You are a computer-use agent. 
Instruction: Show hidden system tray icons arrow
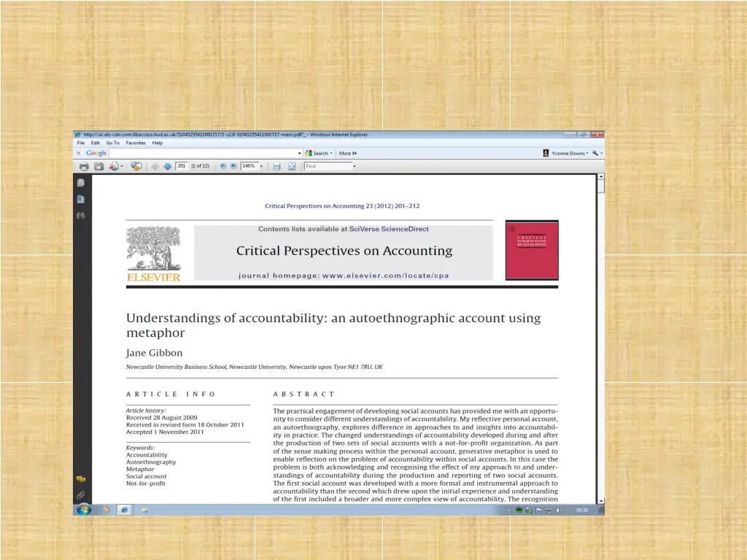[x=508, y=510]
